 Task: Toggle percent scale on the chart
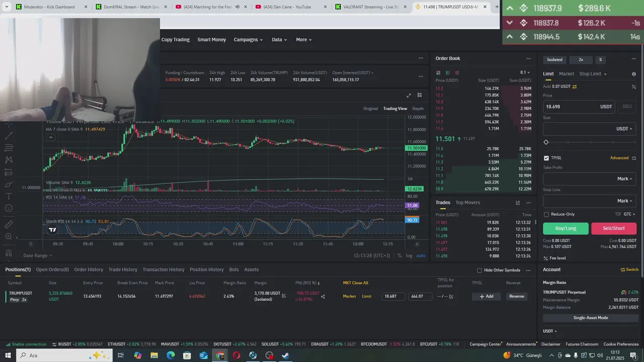coord(399,255)
